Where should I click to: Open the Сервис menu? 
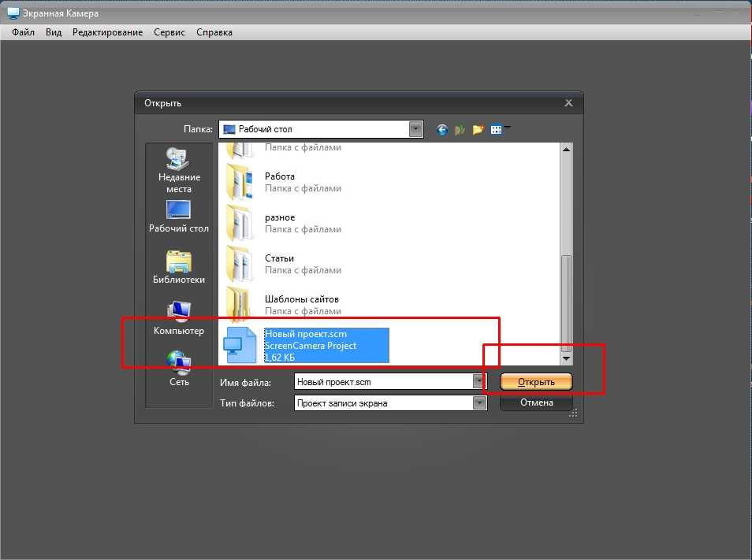[169, 32]
